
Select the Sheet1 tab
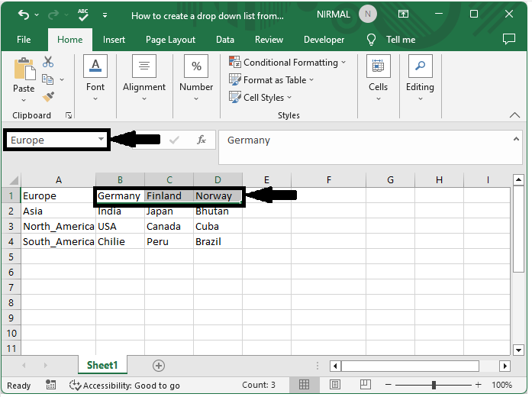tap(102, 365)
